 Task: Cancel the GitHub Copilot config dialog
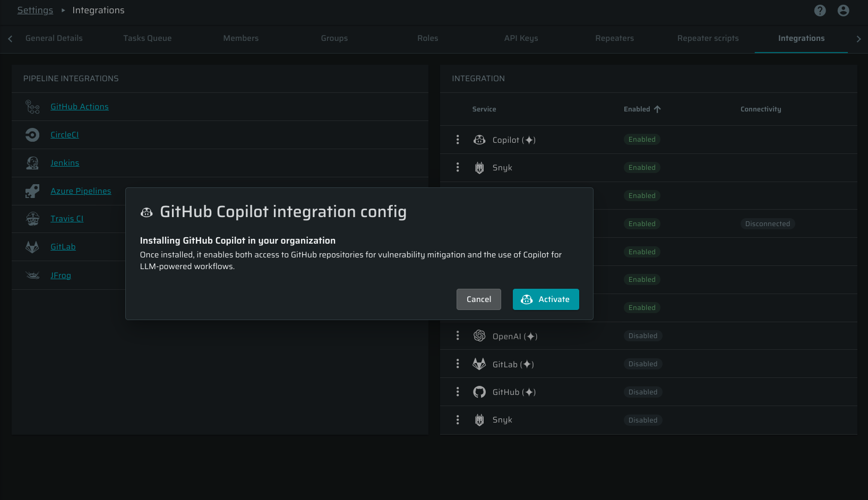pos(479,299)
